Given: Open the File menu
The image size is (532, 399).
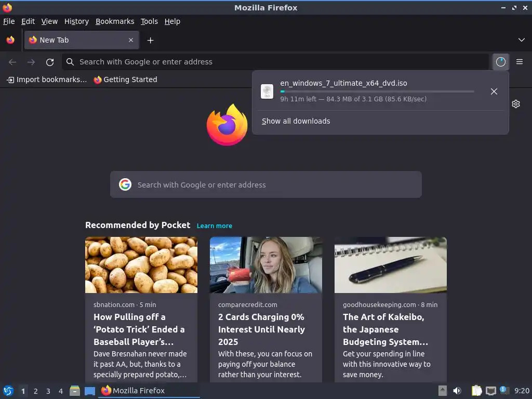Looking at the screenshot, I should 9,21.
